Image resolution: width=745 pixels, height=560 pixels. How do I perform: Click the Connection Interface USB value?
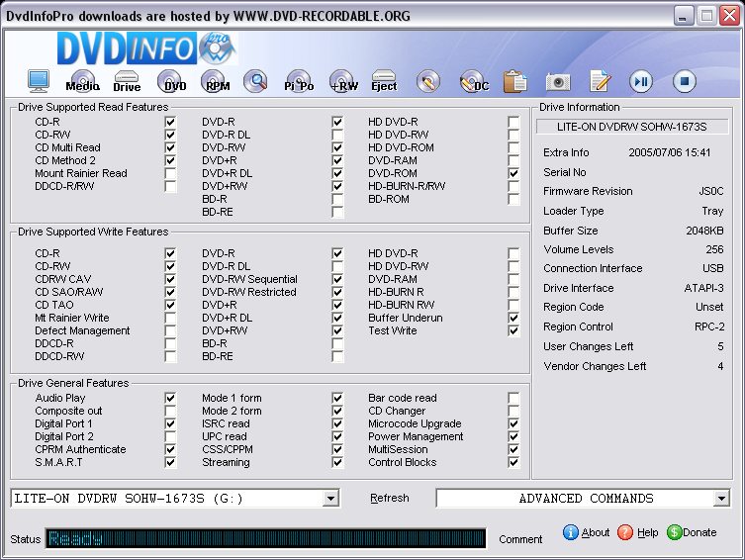coord(713,268)
